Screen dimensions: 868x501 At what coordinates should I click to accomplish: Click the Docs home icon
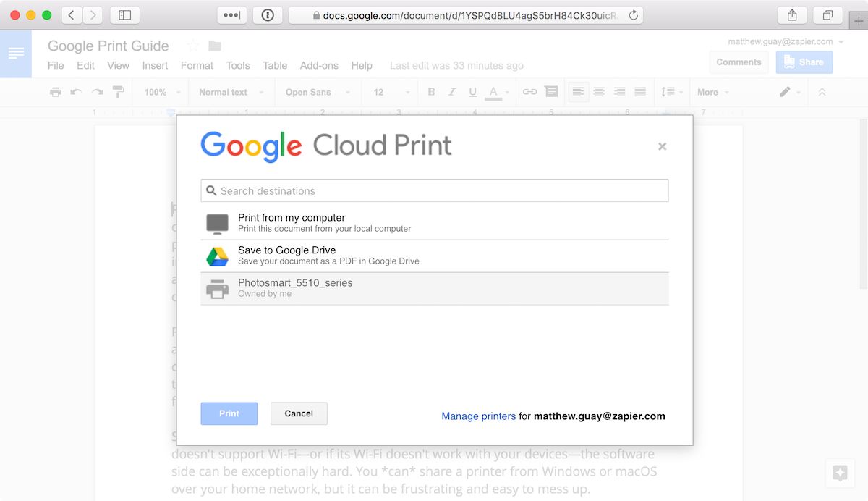pos(16,54)
